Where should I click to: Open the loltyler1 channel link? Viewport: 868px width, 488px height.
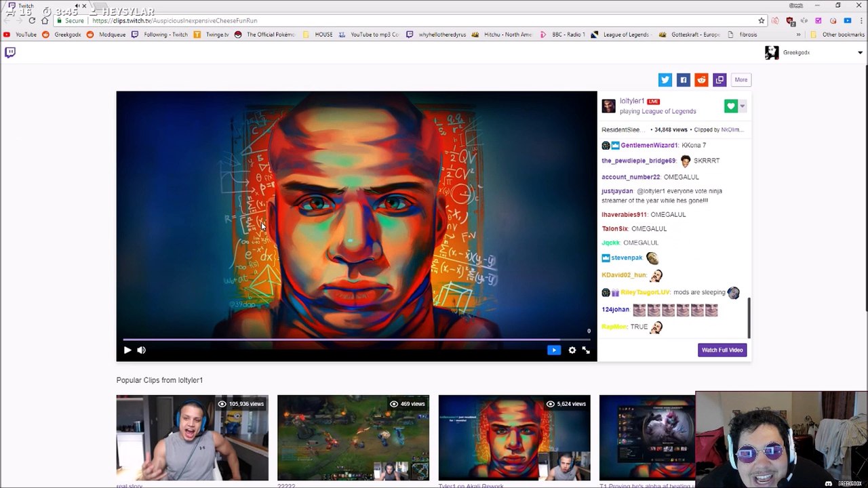(x=632, y=101)
